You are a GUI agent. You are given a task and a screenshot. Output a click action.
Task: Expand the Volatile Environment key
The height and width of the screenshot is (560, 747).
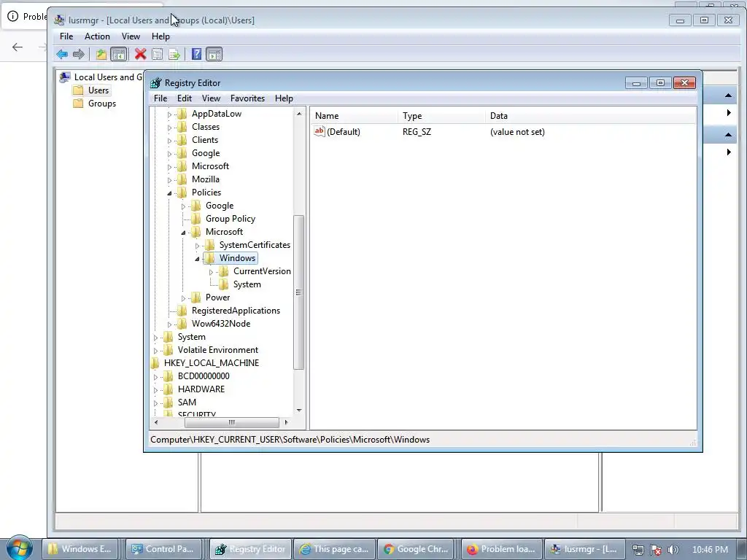pos(155,351)
